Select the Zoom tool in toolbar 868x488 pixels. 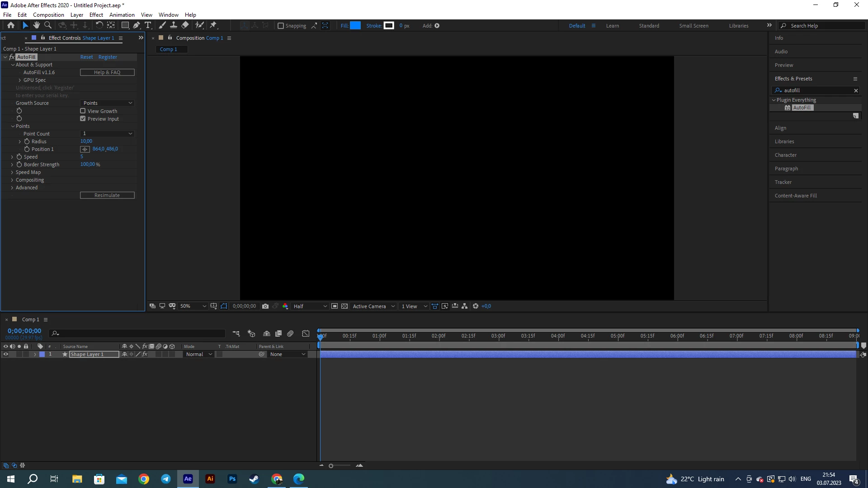pos(48,25)
